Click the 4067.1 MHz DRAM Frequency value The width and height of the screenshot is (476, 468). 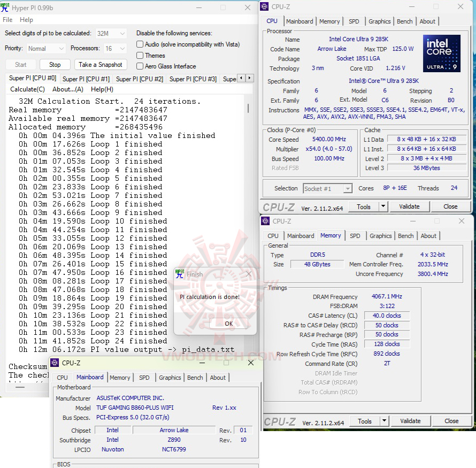pos(387,296)
